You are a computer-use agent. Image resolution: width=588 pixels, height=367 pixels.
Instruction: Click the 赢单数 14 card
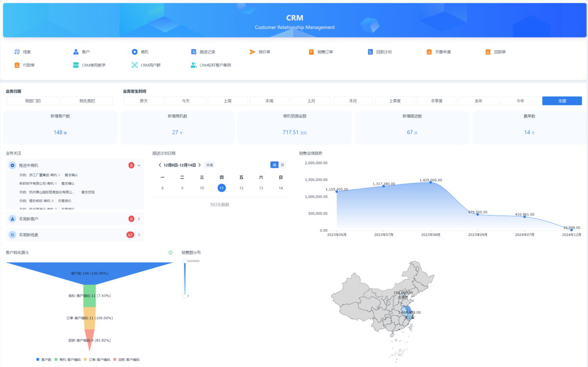point(529,128)
